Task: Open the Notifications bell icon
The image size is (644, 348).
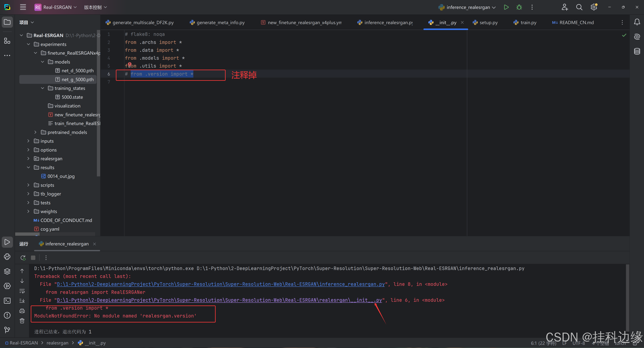Action: tap(637, 22)
